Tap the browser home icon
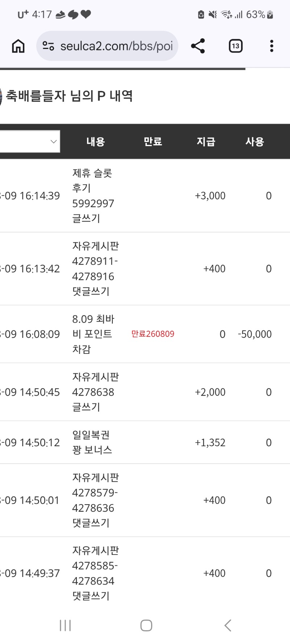The width and height of the screenshot is (290, 644). click(x=18, y=46)
